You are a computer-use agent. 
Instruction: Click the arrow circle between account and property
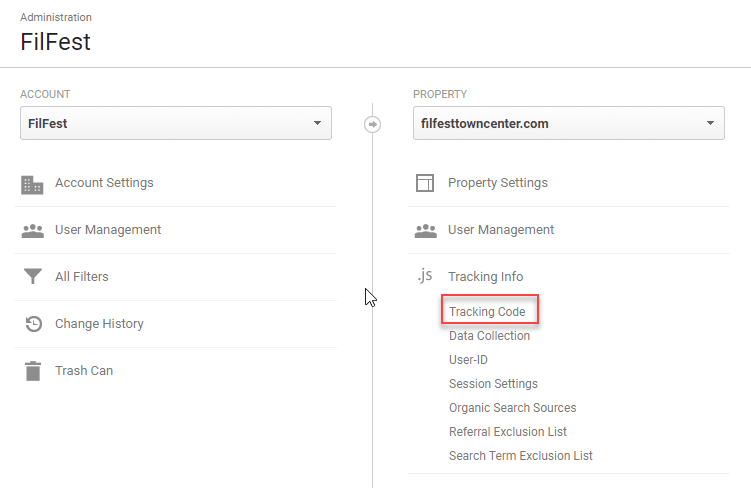pos(372,124)
